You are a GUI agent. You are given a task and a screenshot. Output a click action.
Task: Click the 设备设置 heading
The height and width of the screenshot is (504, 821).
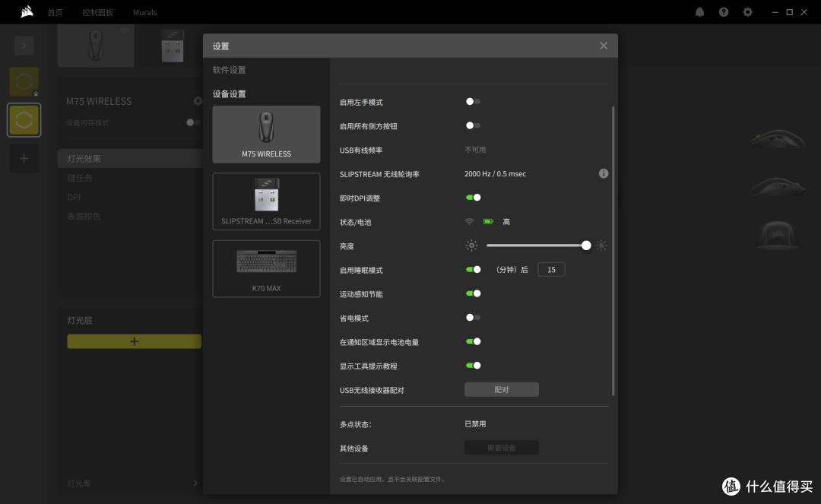coord(230,94)
